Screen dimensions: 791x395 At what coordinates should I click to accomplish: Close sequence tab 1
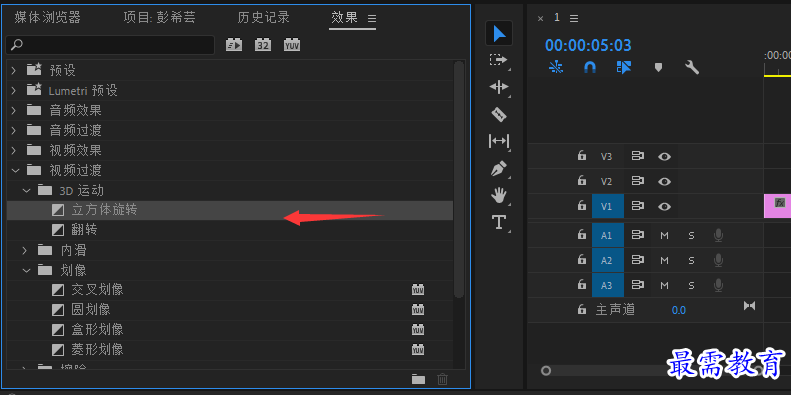pyautogui.click(x=540, y=19)
